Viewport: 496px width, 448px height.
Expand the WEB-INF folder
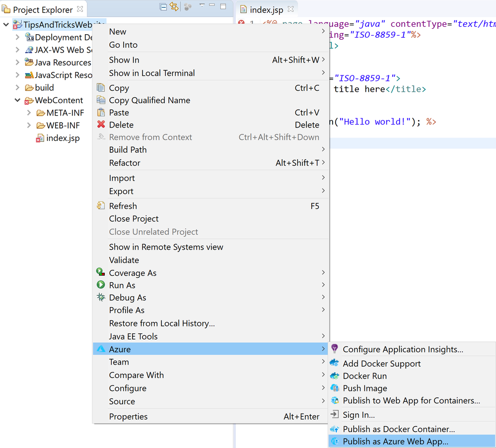[29, 125]
